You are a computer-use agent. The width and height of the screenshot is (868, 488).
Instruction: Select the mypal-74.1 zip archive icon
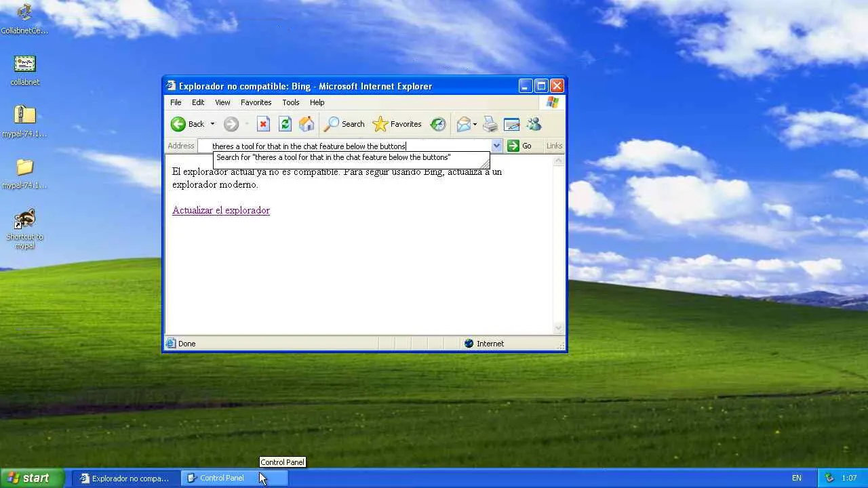coord(24,122)
